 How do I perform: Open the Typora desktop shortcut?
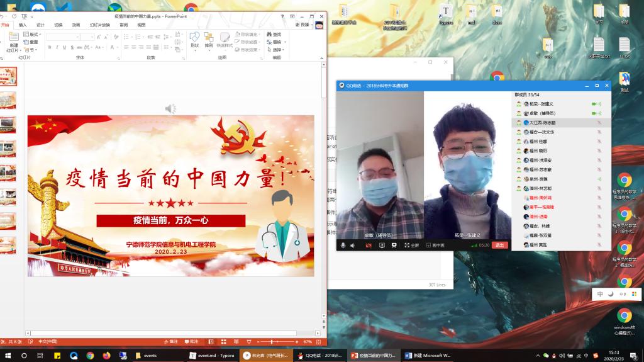tap(446, 14)
